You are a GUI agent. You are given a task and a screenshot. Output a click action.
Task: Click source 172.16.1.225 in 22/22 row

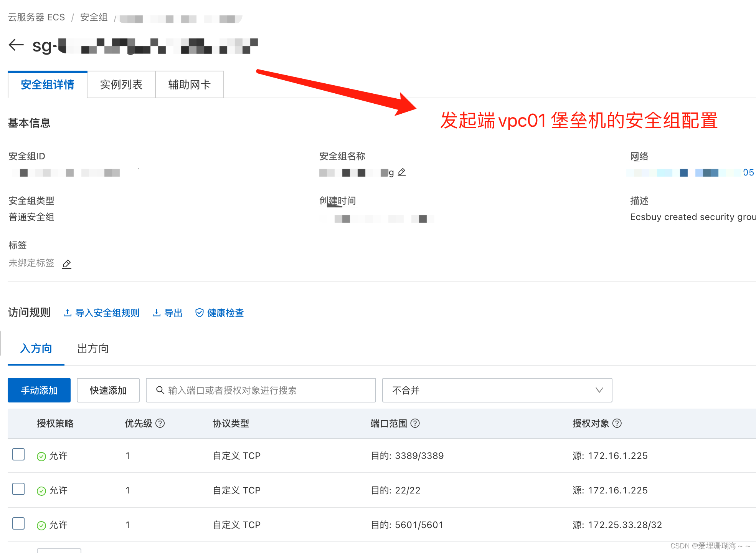(610, 490)
